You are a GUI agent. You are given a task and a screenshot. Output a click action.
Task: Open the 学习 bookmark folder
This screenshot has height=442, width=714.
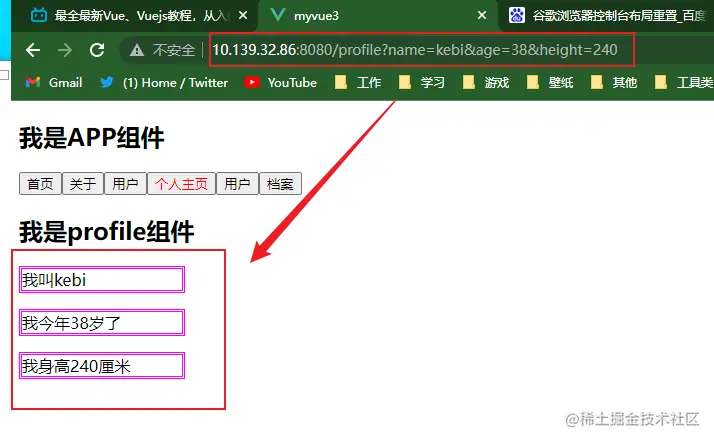point(422,82)
